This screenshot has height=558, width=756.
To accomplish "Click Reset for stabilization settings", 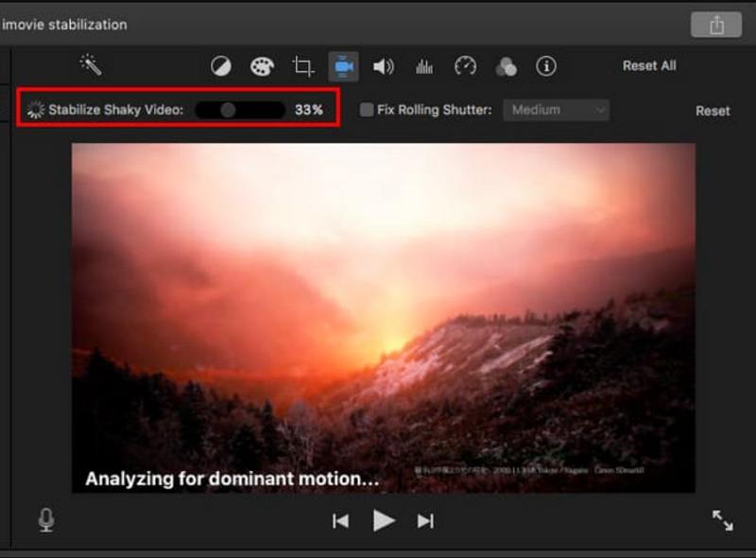I will [x=713, y=111].
